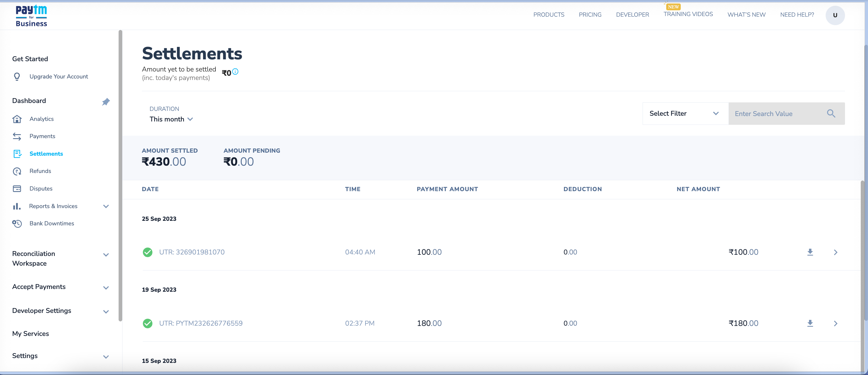Viewport: 868px width, 375px height.
Task: Click the 25 Sep 2023 date heading
Action: (x=159, y=219)
